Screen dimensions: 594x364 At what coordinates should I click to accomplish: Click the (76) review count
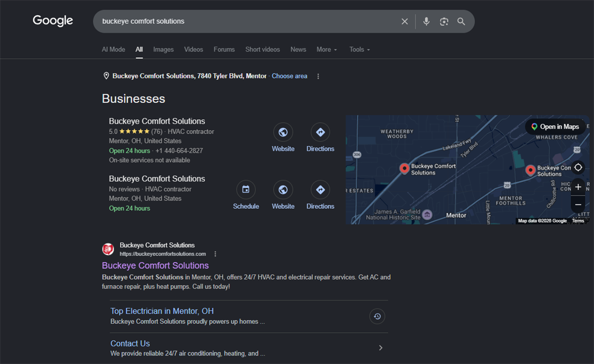coord(157,132)
